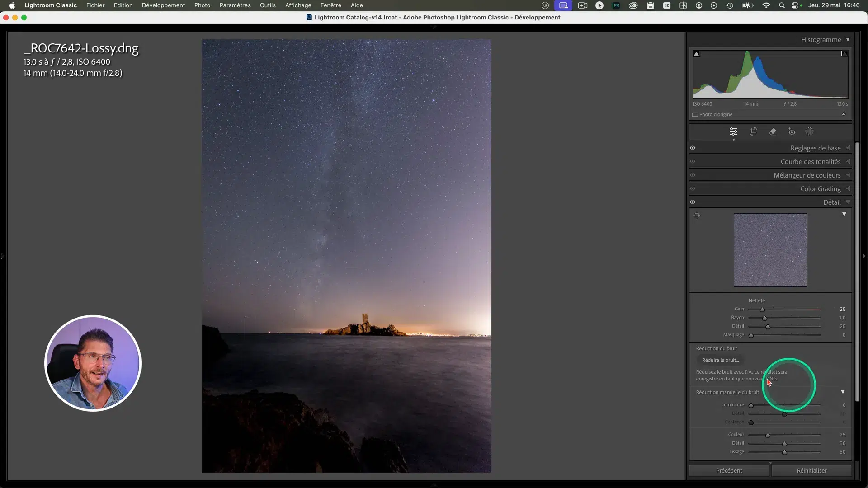Select the Red eye correction tool
The image size is (868, 488).
tap(792, 132)
